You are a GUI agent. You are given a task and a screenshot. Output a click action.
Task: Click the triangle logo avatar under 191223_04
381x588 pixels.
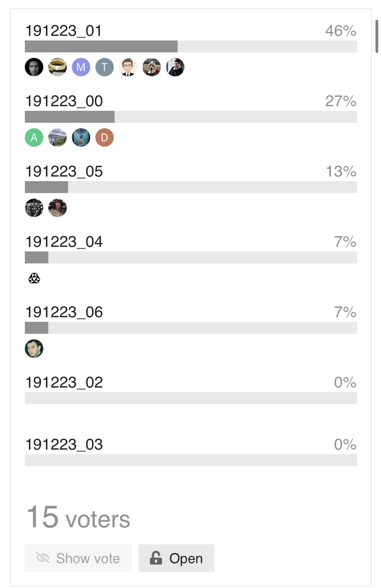(34, 278)
